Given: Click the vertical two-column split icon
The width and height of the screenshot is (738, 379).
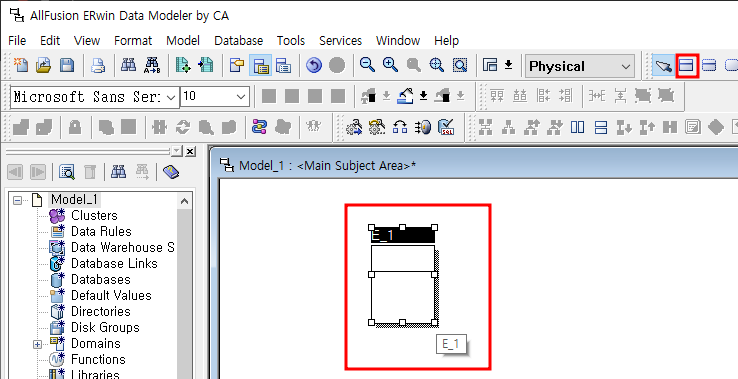Looking at the screenshot, I should click(577, 127).
